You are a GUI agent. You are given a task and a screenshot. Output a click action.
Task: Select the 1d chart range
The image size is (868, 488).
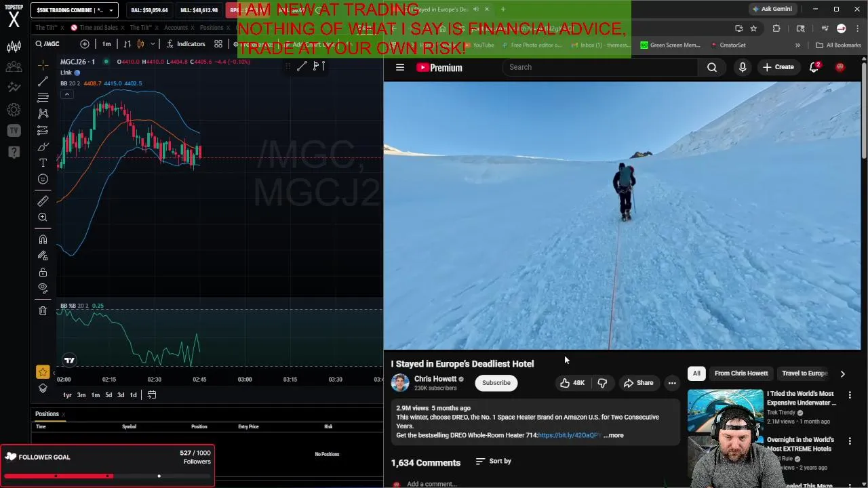(133, 395)
